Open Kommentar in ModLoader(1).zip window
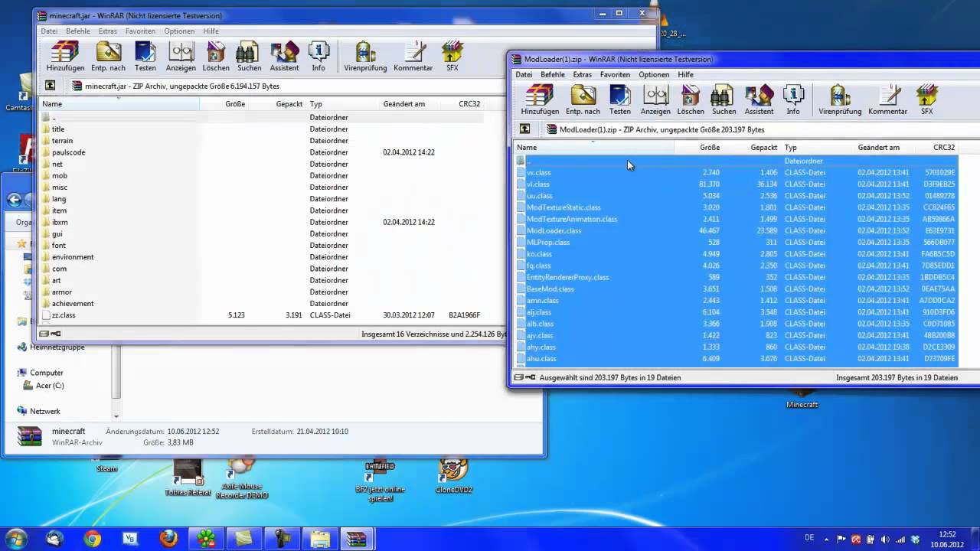980x551 pixels. pos(888,99)
